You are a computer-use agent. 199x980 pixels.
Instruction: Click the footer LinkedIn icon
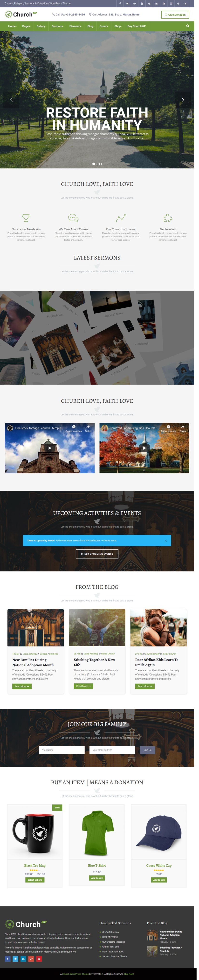[23, 958]
